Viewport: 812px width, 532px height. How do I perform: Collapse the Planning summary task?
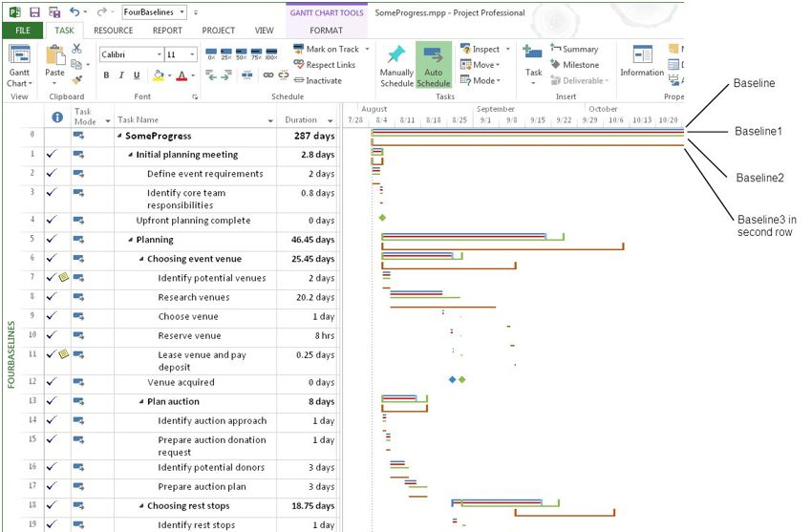(x=131, y=240)
